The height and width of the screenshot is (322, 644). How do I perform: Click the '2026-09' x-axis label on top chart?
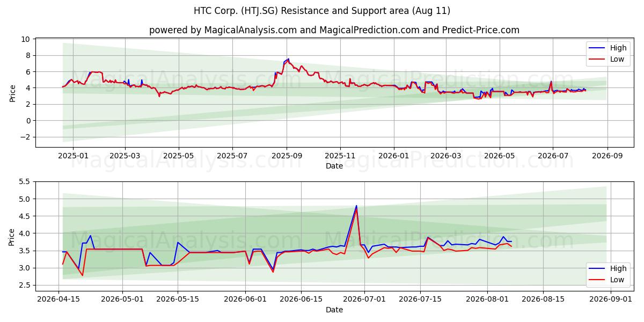(x=608, y=156)
